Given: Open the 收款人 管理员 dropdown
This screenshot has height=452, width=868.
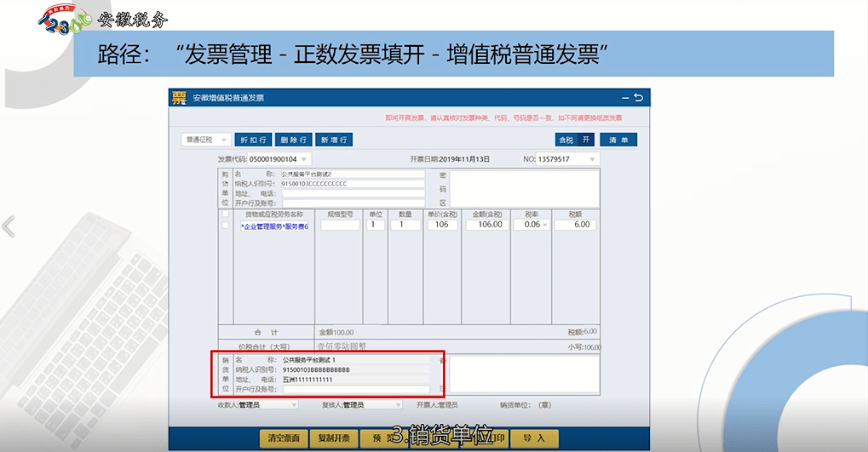Looking at the screenshot, I should [294, 405].
